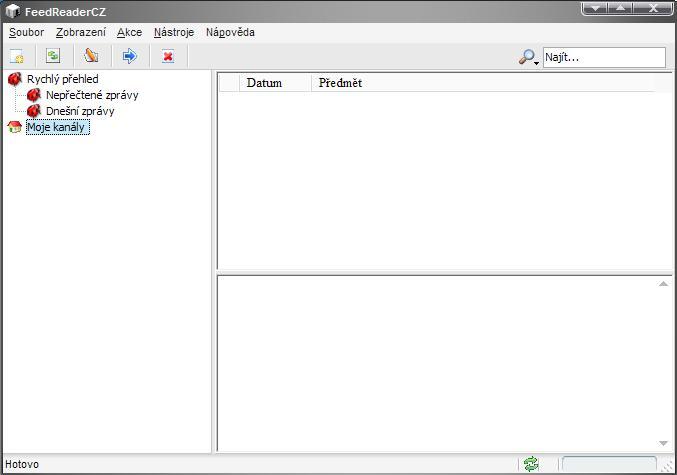Open the Nástroje menu

[173, 32]
